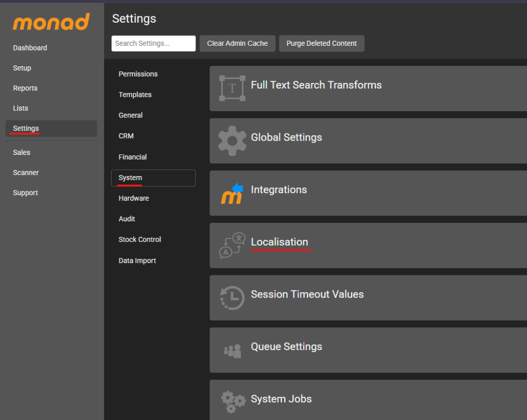
Task: Click the monad logo
Action: coord(51,22)
